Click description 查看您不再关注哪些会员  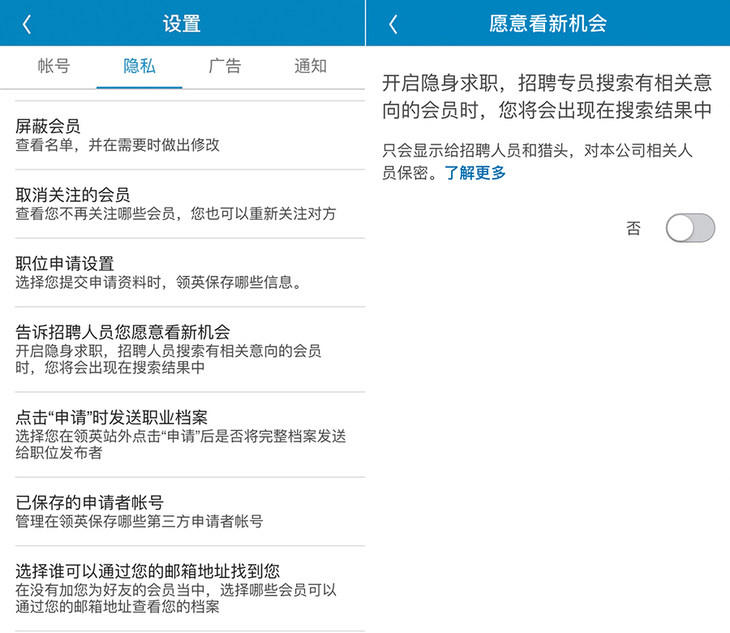click(x=95, y=214)
